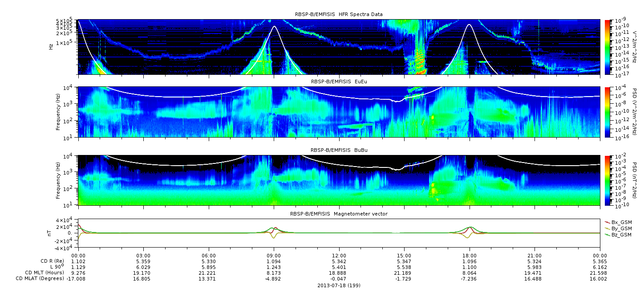Click the 12:00 time axis label
Viewport: 644px width, 293px height.
click(x=339, y=255)
